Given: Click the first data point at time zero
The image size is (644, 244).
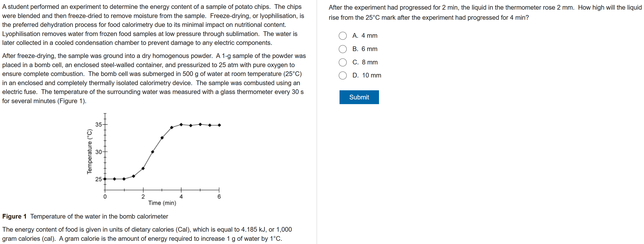Looking at the screenshot, I should click(x=105, y=179).
